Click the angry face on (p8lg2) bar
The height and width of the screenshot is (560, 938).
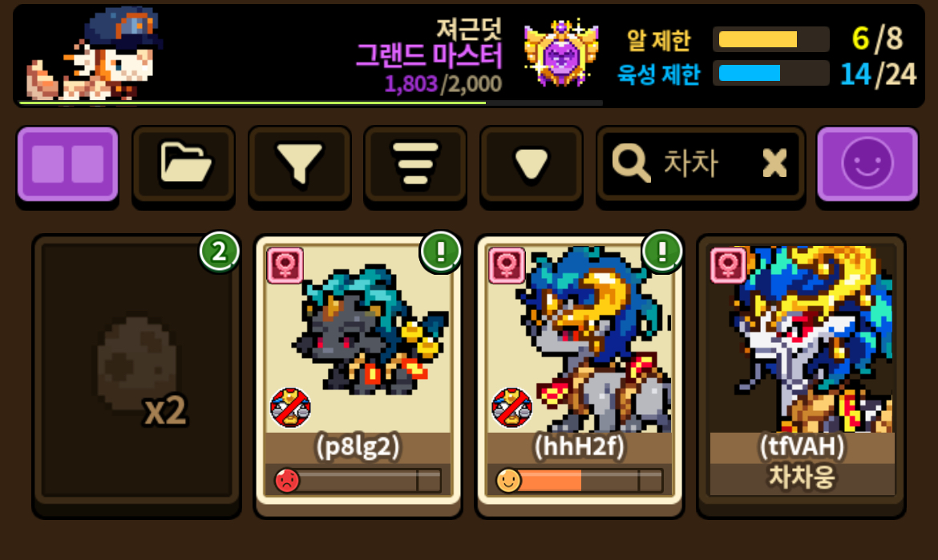[287, 480]
